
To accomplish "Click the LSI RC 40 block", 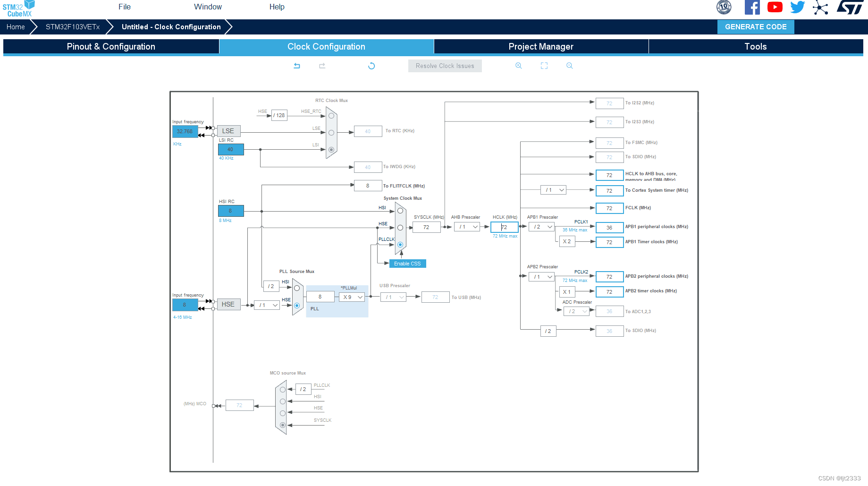I will [231, 149].
